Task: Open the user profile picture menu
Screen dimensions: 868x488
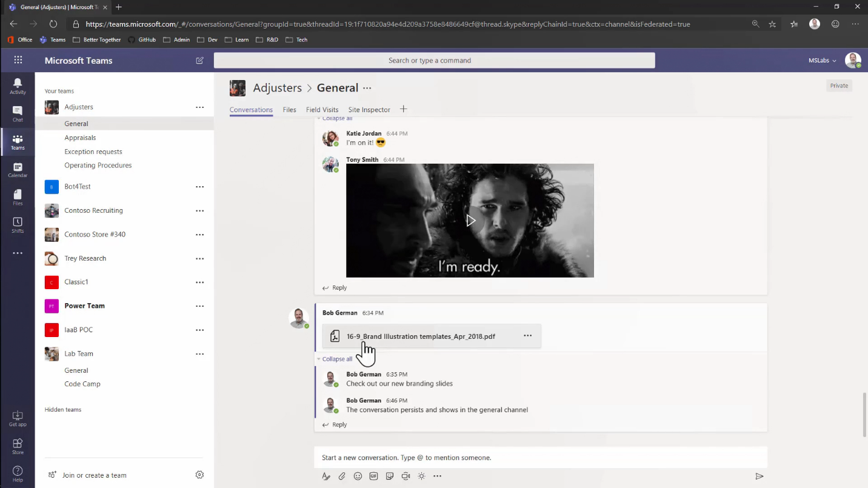Action: pos(853,61)
